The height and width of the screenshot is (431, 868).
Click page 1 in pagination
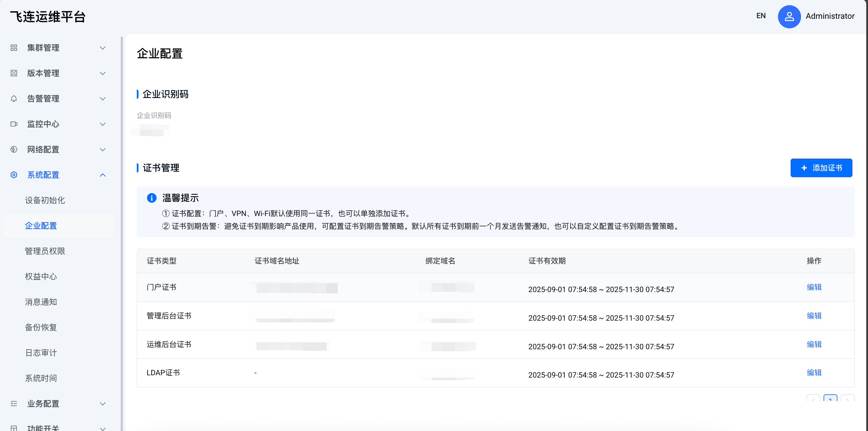pos(830,399)
